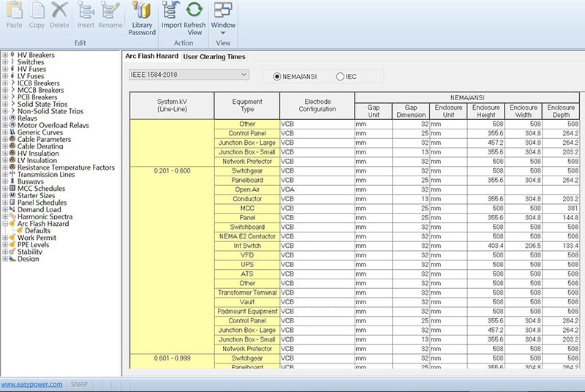Select MCC Schedules tree node

(x=41, y=189)
